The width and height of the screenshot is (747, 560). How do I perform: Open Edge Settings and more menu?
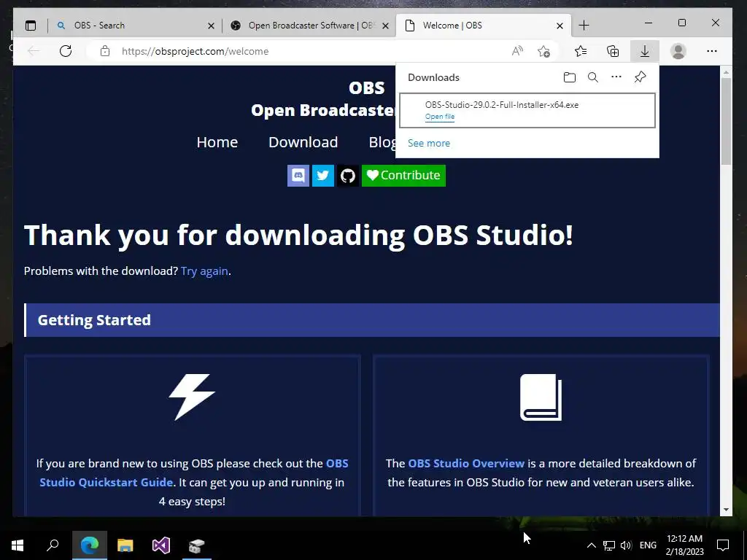coord(712,51)
